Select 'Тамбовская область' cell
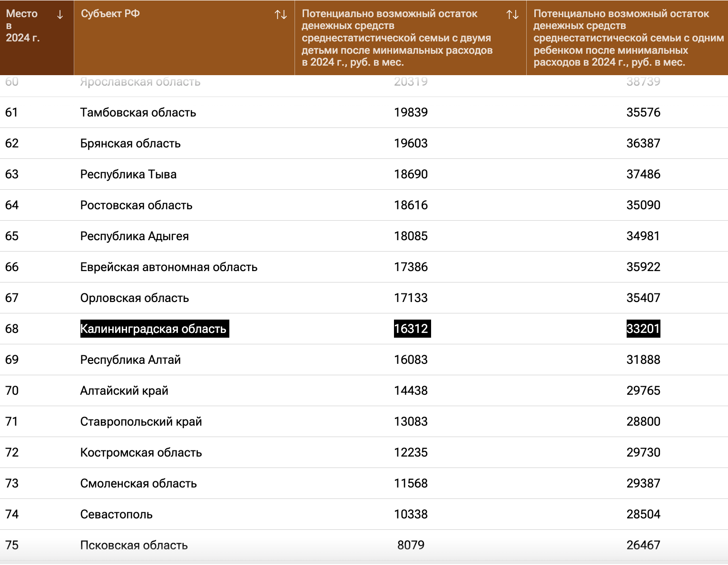Image resolution: width=728 pixels, height=565 pixels. 138,112
